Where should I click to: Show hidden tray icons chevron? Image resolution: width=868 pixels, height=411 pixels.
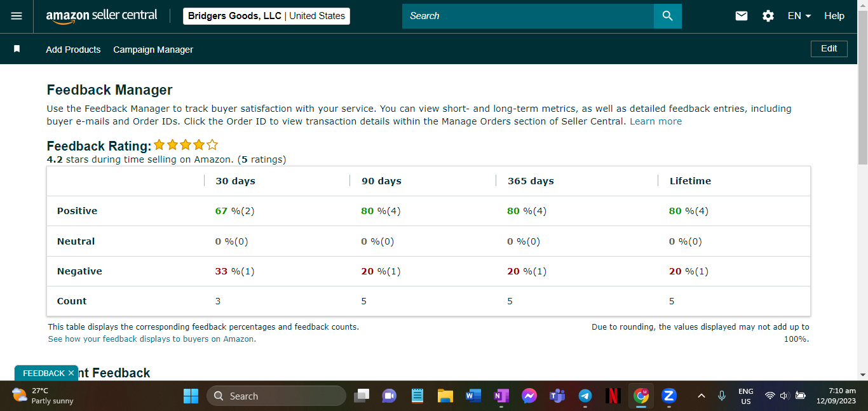(x=702, y=396)
